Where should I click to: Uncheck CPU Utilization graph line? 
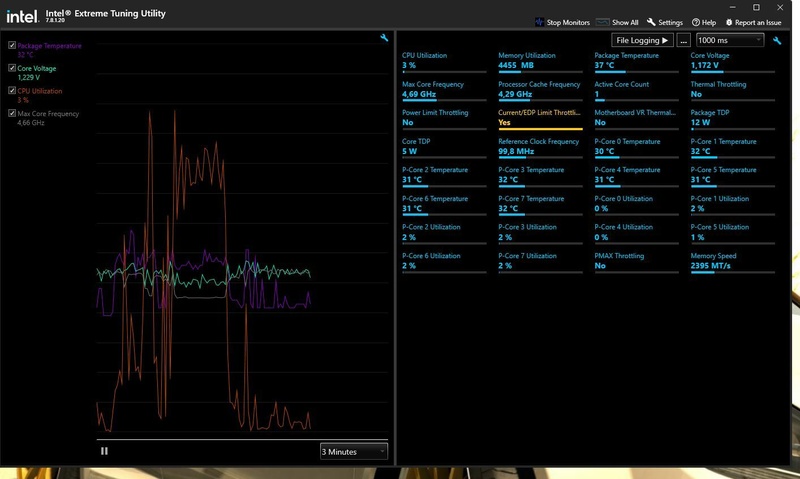[x=12, y=90]
